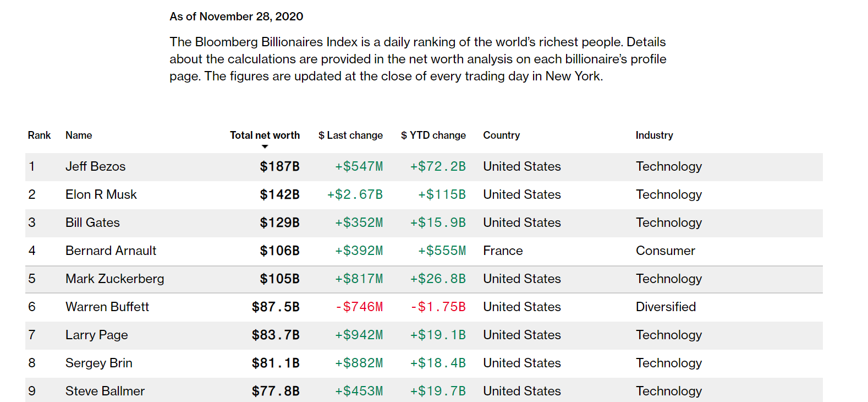Viewport: 868px width, 402px height.
Task: Click the Rank column header
Action: click(x=39, y=135)
